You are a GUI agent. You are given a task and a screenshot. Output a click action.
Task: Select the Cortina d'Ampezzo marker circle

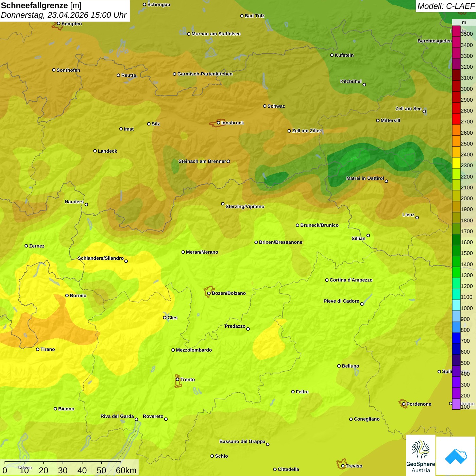[x=327, y=280]
